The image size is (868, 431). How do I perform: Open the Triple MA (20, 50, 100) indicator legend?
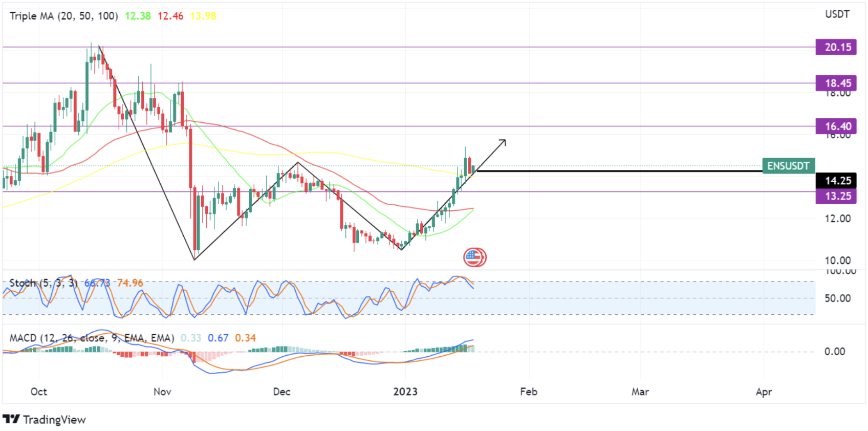point(64,16)
